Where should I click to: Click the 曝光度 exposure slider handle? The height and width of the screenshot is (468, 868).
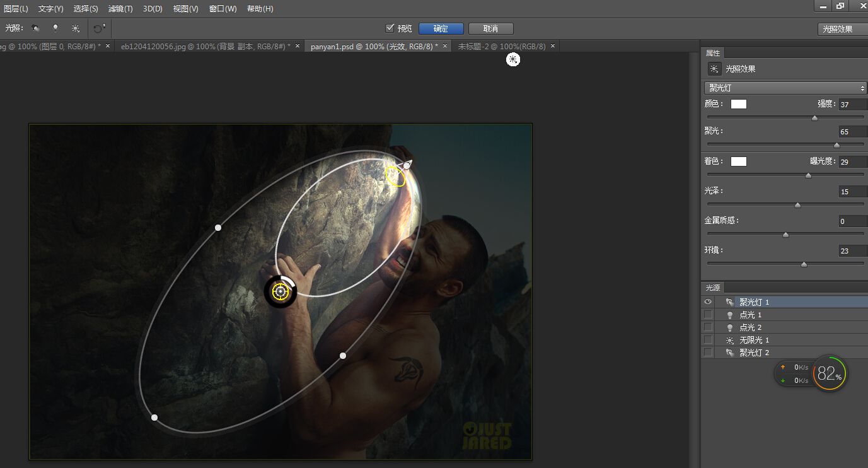click(809, 175)
